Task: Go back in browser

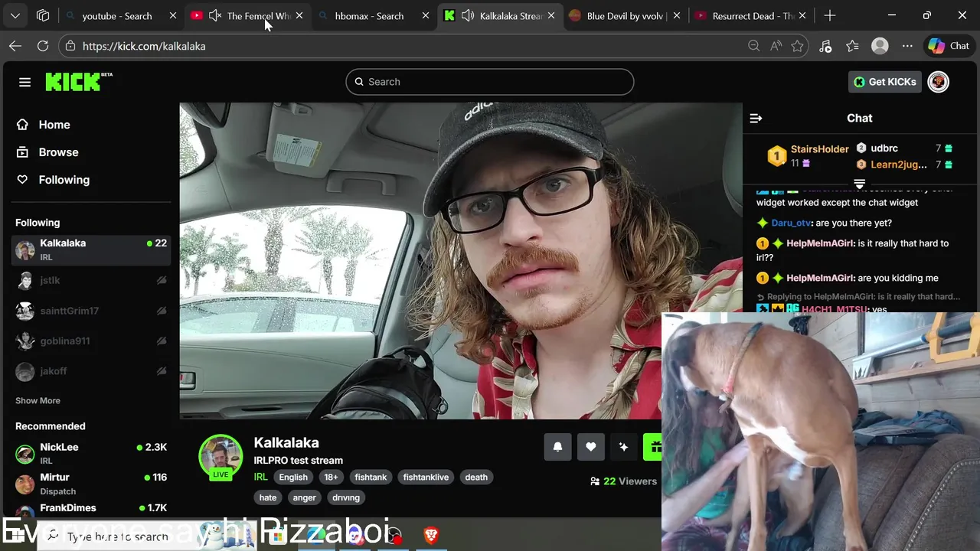Action: (x=15, y=46)
